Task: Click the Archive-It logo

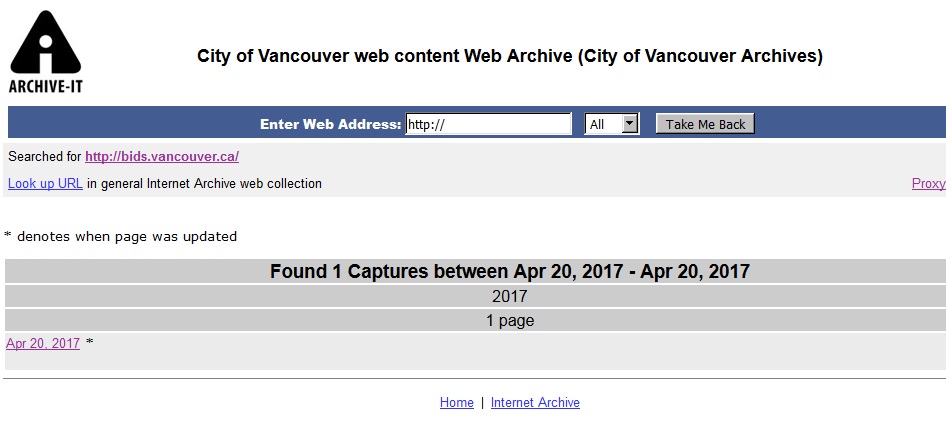Action: pos(45,52)
